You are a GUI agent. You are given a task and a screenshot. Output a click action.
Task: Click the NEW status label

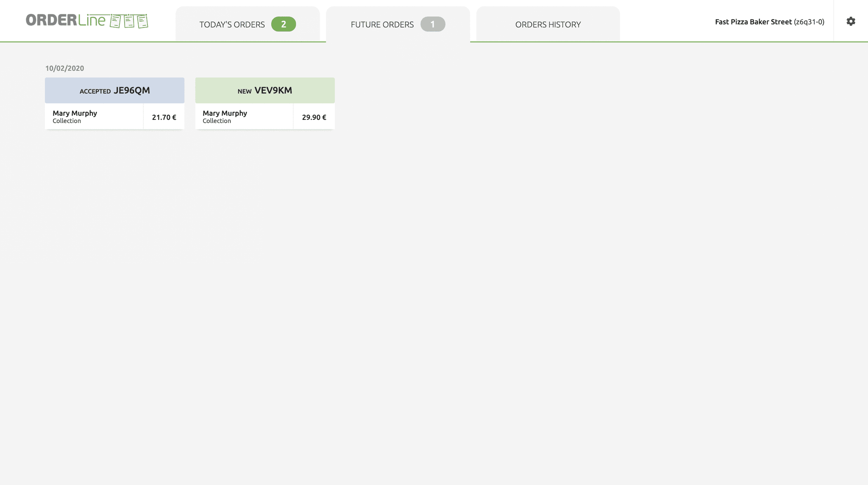click(x=244, y=91)
